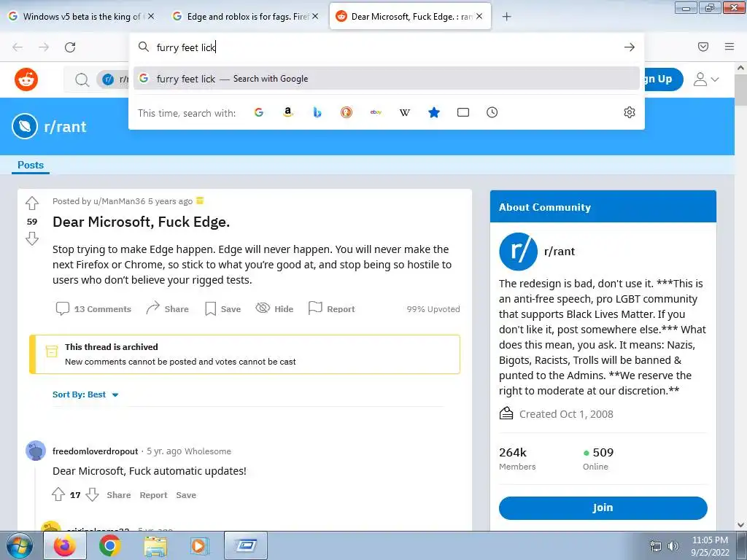This screenshot has width=747, height=560.
Task: Open the freedomloverdropout avatar
Action: pos(36,451)
